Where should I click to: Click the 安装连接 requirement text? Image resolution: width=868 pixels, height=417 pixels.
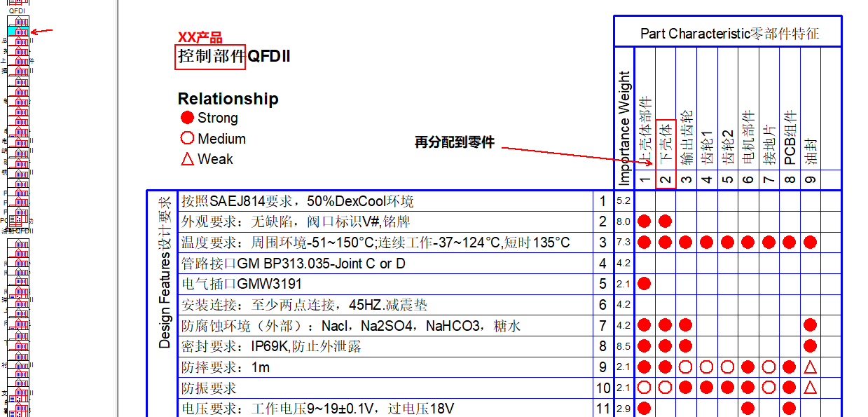pyautogui.click(x=304, y=305)
